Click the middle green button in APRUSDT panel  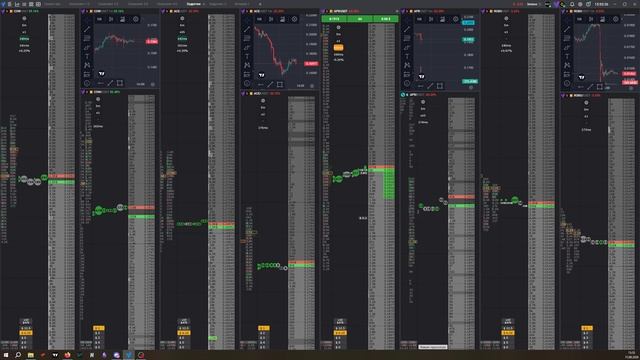click(x=360, y=19)
